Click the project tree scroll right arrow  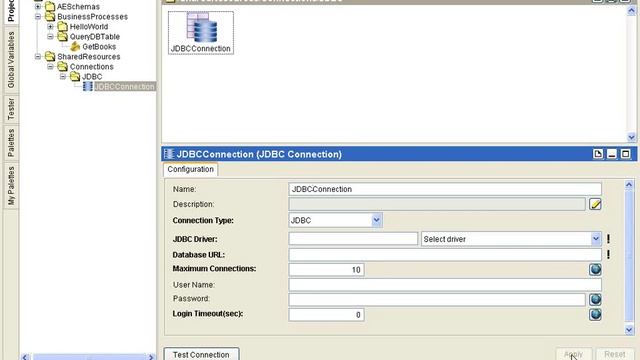click(x=151, y=357)
